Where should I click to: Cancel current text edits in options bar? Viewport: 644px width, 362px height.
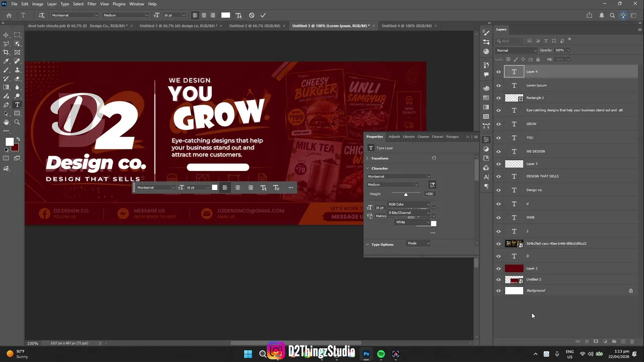[x=252, y=15]
